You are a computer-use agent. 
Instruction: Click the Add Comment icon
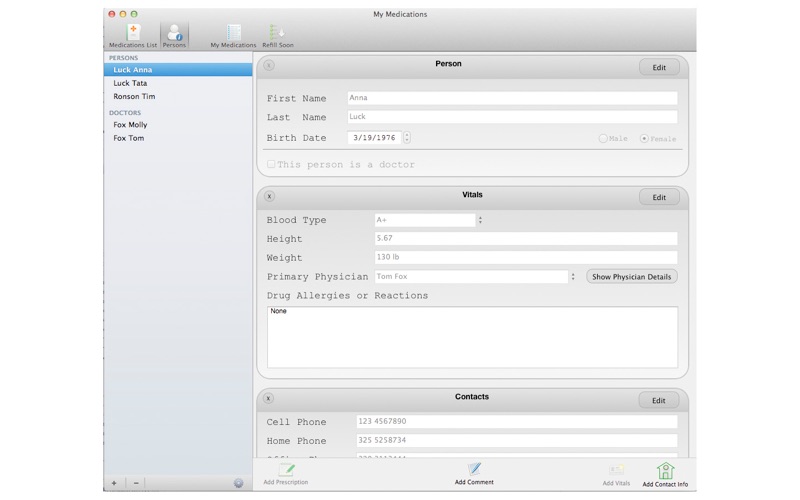tap(474, 469)
